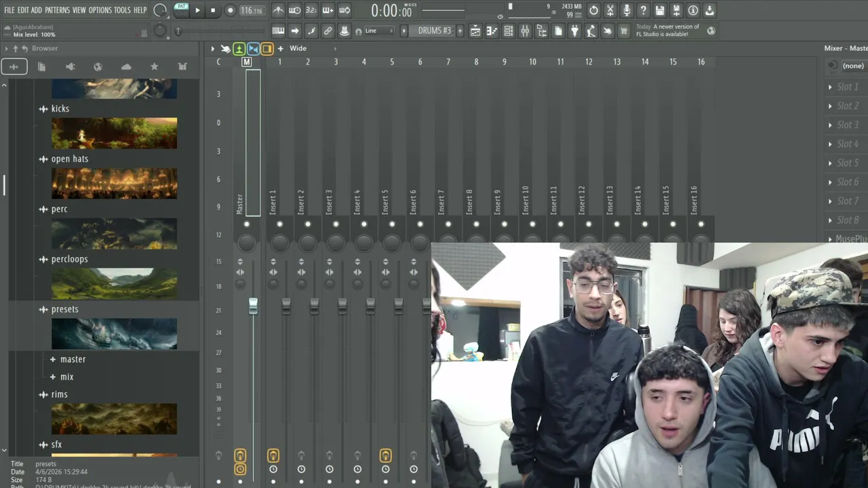The height and width of the screenshot is (488, 868).
Task: Start playback with the play button
Action: point(197,10)
